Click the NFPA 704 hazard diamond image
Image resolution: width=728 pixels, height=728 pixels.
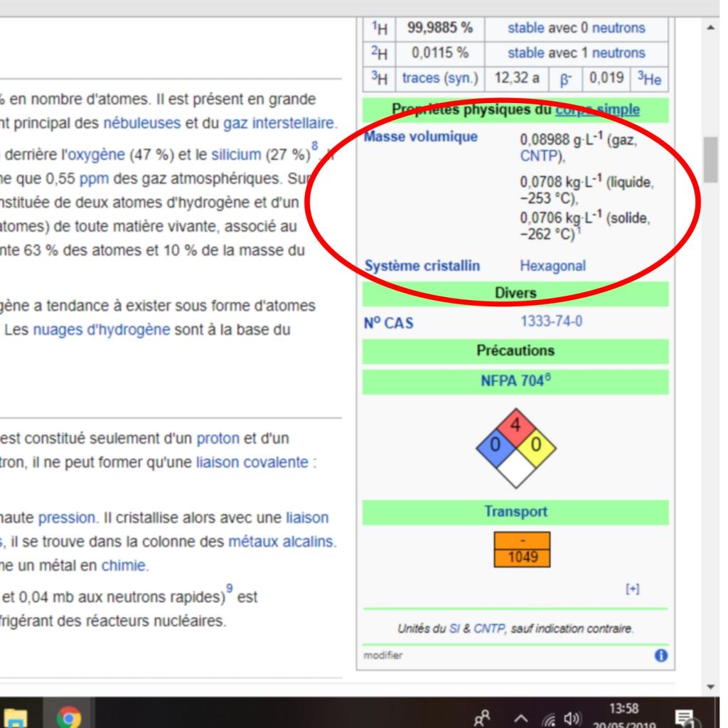pos(516,448)
